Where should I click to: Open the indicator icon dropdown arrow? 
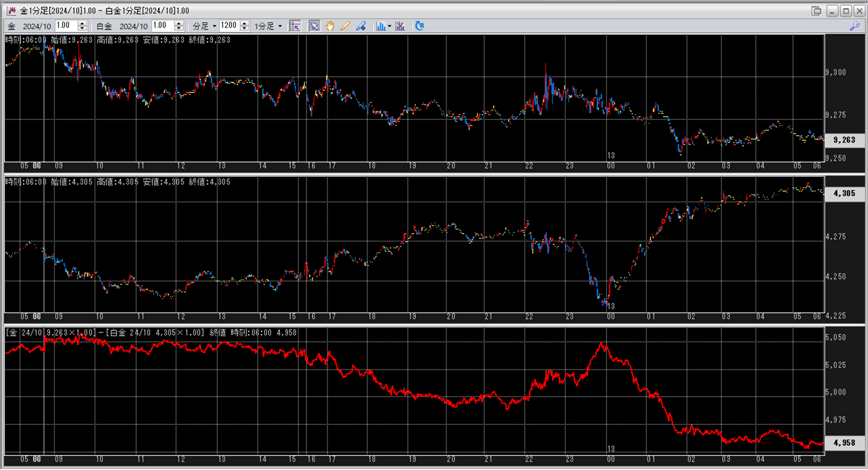390,26
